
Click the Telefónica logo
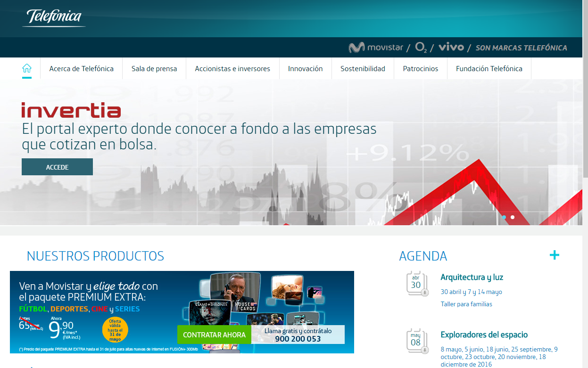pos(54,18)
